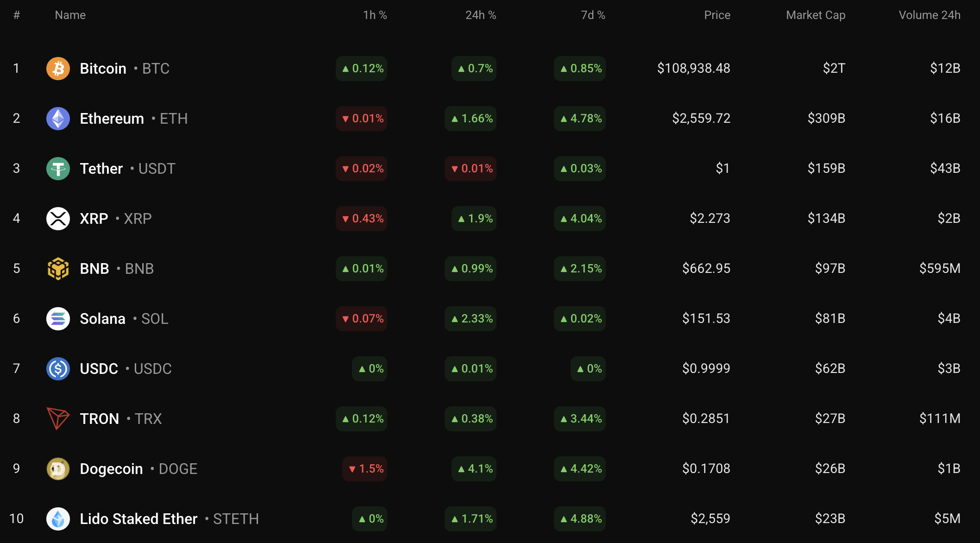The width and height of the screenshot is (980, 543).
Task: Click the XRP logo icon
Action: [58, 219]
